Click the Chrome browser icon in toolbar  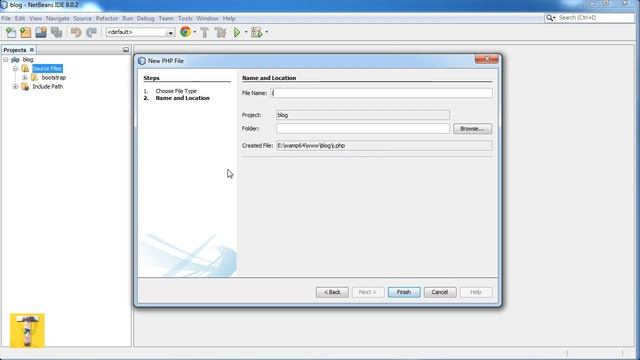coord(185,32)
